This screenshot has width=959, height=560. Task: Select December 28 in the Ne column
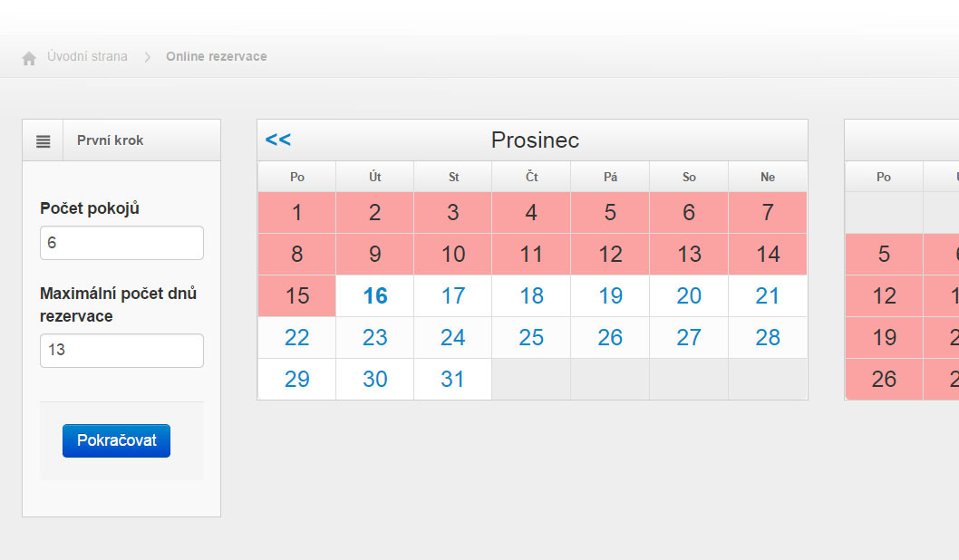click(768, 337)
